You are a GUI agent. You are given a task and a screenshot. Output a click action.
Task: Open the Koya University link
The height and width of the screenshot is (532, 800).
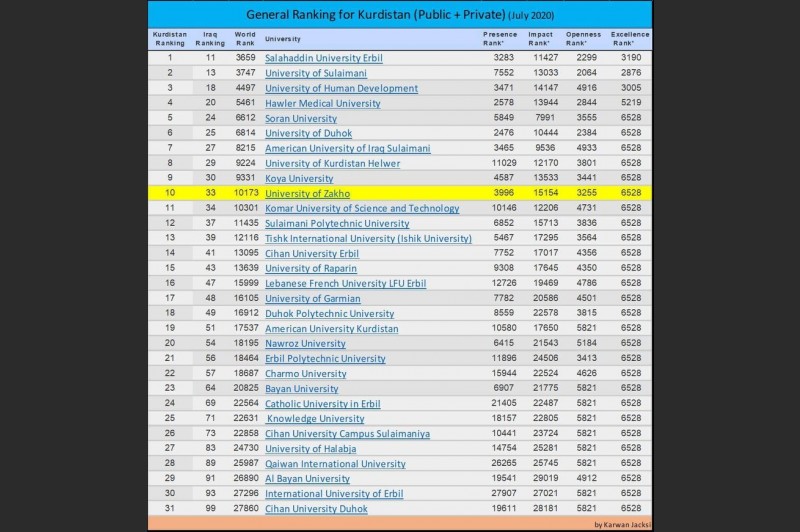pyautogui.click(x=299, y=178)
